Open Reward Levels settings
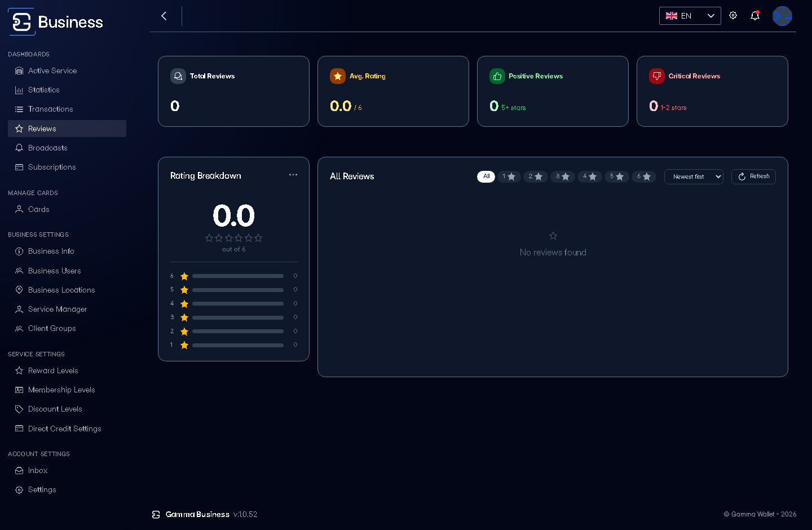Viewport: 812px width, 530px height. point(67,370)
